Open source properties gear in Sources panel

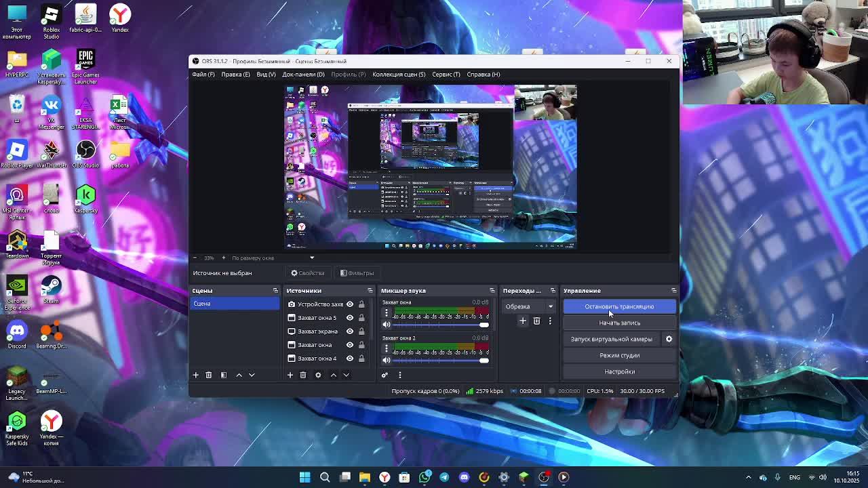pos(318,375)
